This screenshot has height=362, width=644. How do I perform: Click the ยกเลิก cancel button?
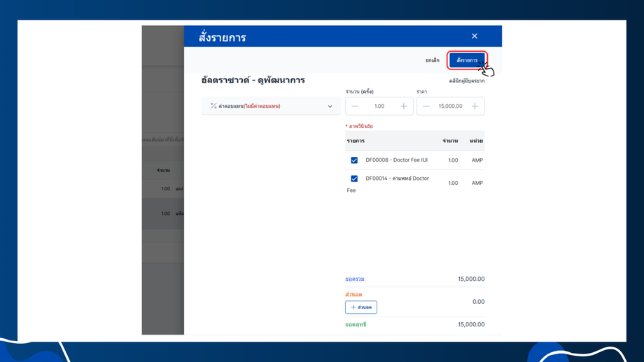point(432,60)
